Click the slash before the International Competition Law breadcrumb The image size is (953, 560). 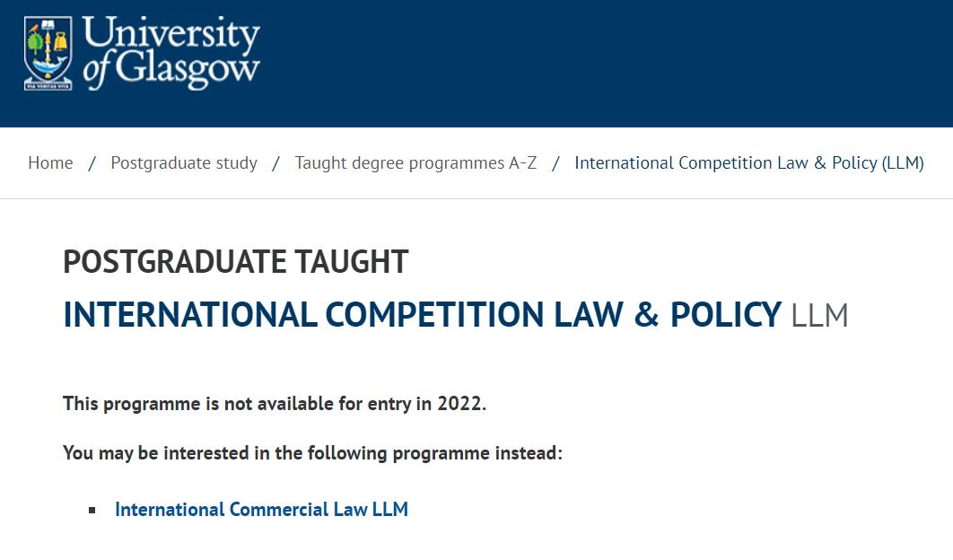pyautogui.click(x=555, y=163)
